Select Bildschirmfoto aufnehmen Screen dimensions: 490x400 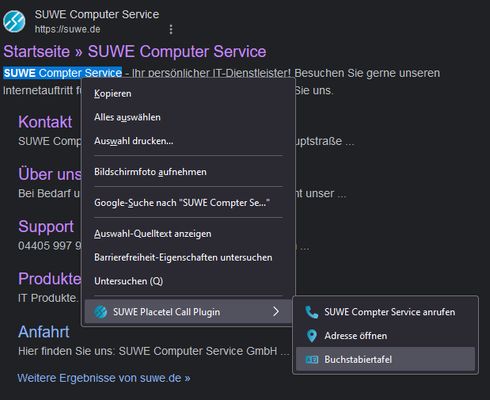coord(188,172)
